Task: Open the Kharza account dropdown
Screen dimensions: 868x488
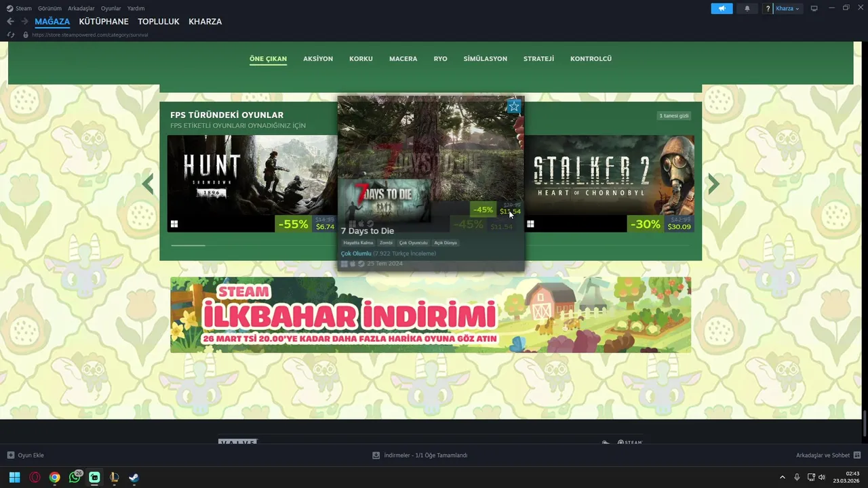Action: point(787,8)
